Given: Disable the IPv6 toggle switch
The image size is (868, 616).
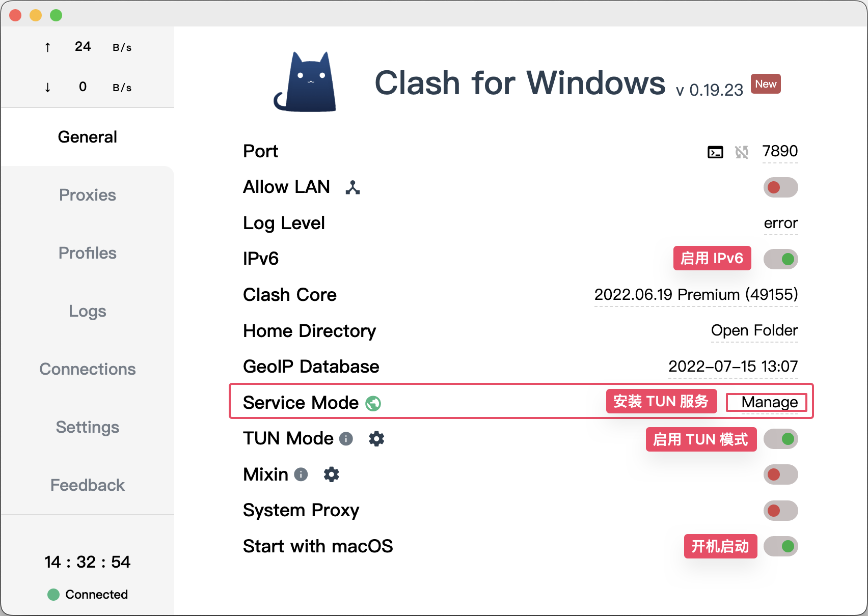Looking at the screenshot, I should click(x=780, y=259).
